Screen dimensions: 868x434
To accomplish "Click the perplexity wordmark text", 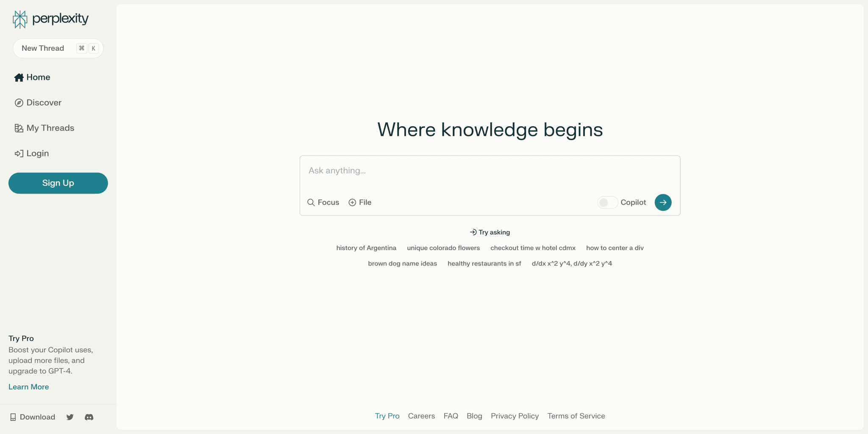I will [60, 19].
